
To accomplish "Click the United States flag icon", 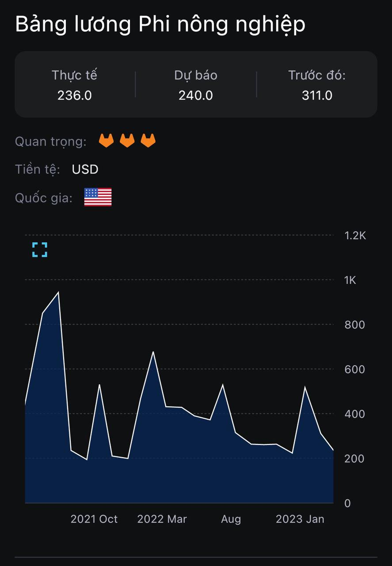I will (x=98, y=197).
